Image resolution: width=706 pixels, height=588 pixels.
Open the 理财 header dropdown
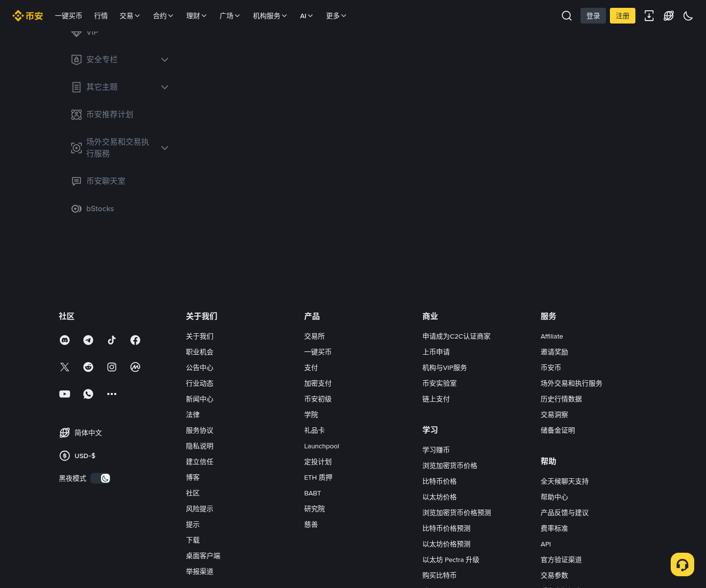click(x=197, y=16)
